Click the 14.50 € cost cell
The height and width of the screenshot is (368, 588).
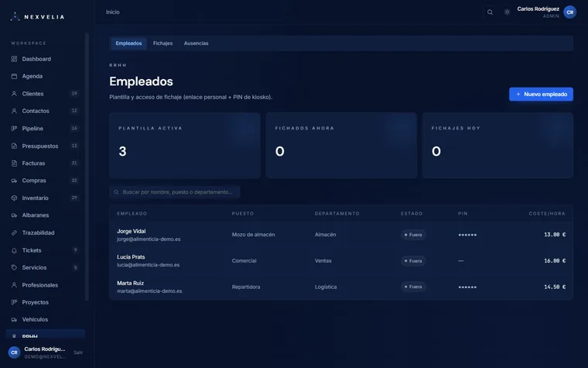coord(555,287)
